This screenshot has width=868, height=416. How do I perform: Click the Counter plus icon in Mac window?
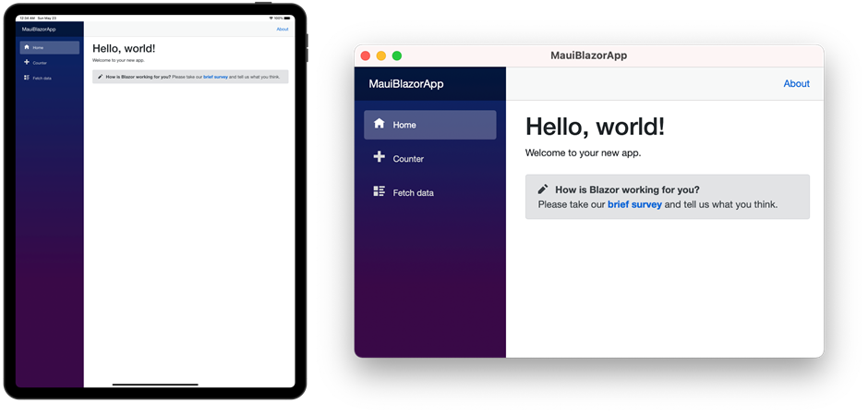click(x=380, y=157)
